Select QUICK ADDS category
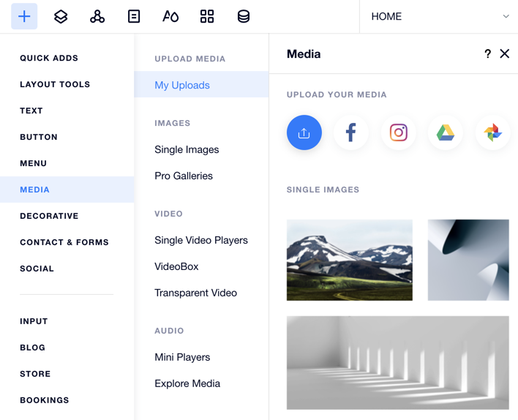518x420 pixels. (49, 58)
